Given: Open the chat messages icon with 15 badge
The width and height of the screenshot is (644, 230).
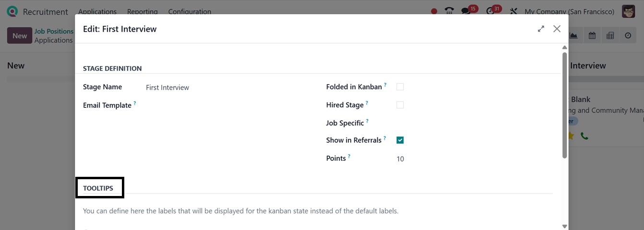Looking at the screenshot, I should 465,11.
